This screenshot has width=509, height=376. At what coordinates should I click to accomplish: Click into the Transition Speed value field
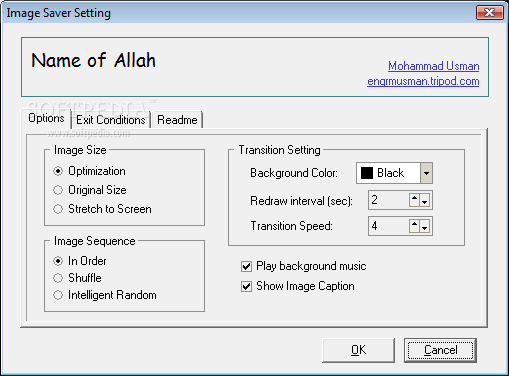pos(389,226)
